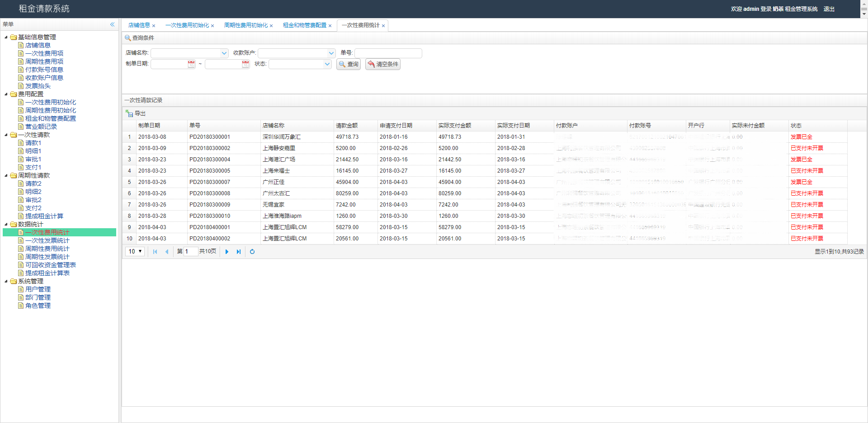This screenshot has height=423, width=868.
Task: Open the 店铺名称 dropdown list
Action: pos(224,53)
